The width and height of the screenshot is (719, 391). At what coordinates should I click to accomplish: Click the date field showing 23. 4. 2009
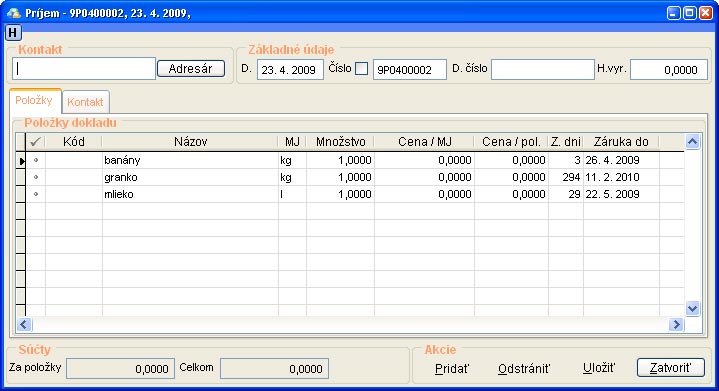pos(290,70)
